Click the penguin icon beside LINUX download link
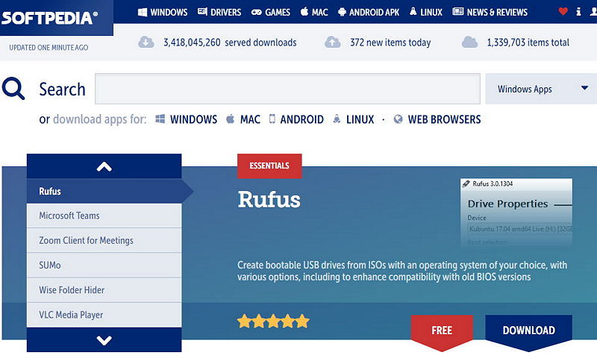 [x=337, y=119]
